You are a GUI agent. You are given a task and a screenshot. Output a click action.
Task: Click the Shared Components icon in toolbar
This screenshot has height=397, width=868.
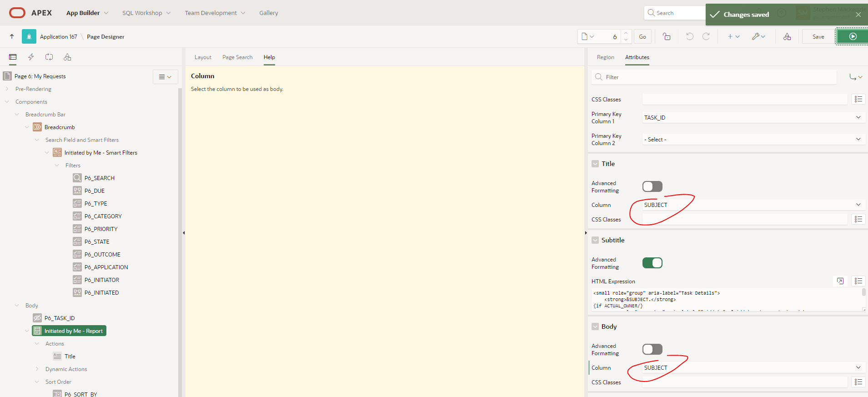coord(787,36)
